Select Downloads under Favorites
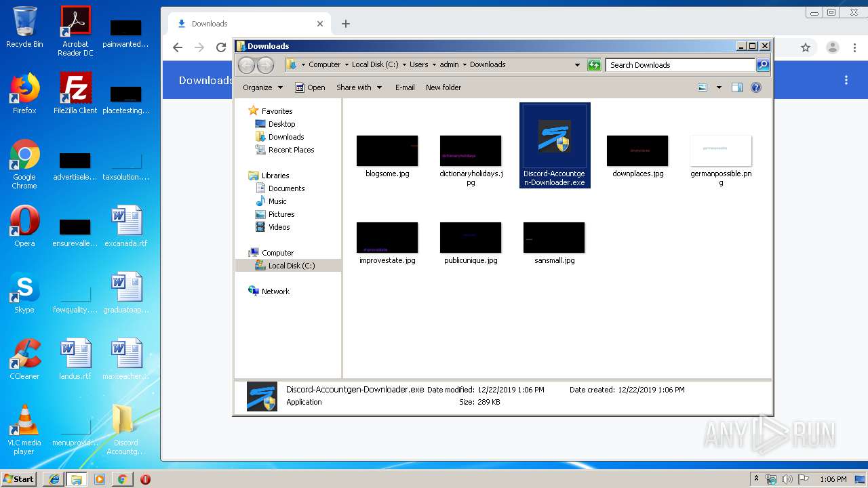 (x=279, y=137)
